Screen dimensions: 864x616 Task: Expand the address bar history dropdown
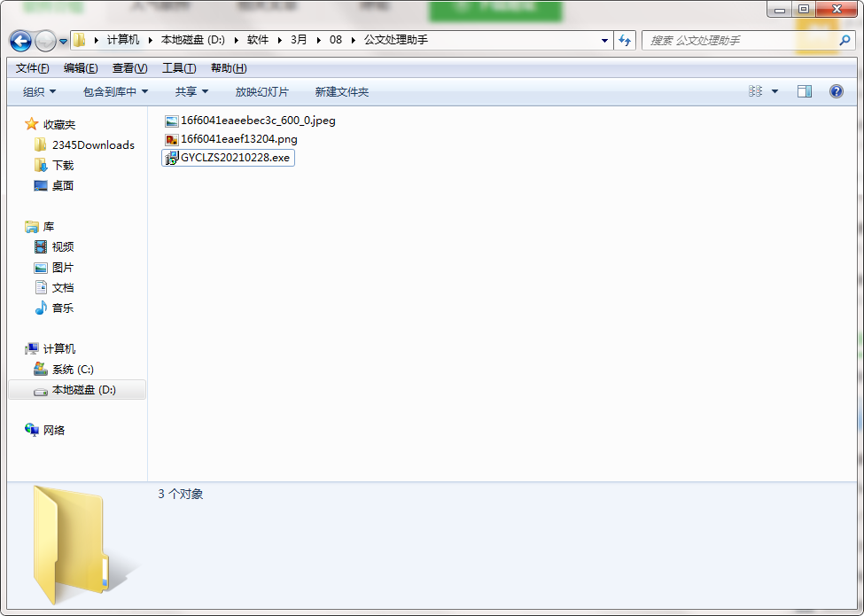pyautogui.click(x=604, y=40)
